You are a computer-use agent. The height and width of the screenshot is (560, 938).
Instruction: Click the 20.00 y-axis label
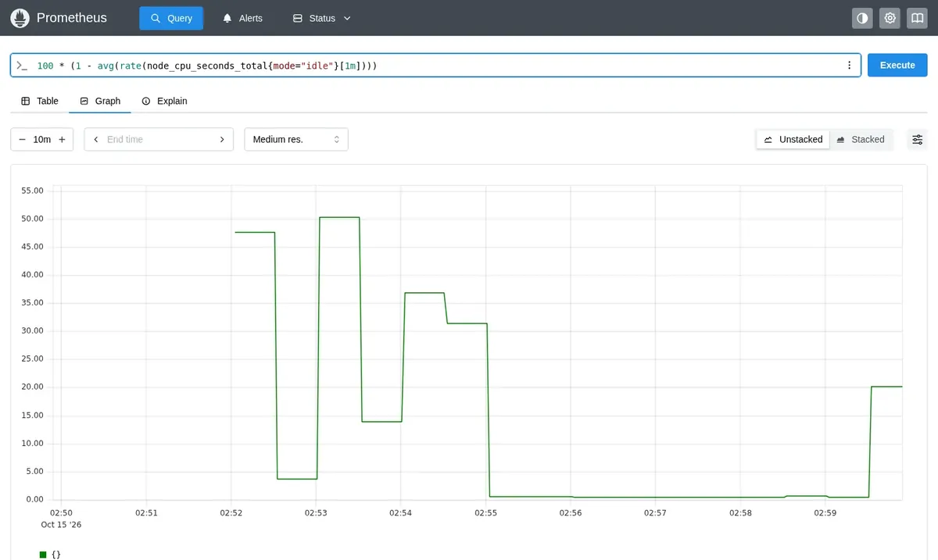pos(34,387)
